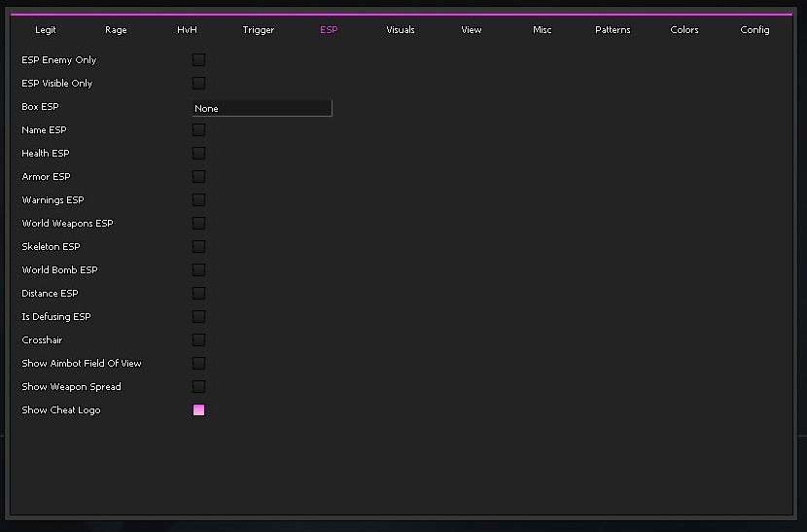Select the Patterns tab
Viewport: 807px width, 532px height.
click(613, 30)
